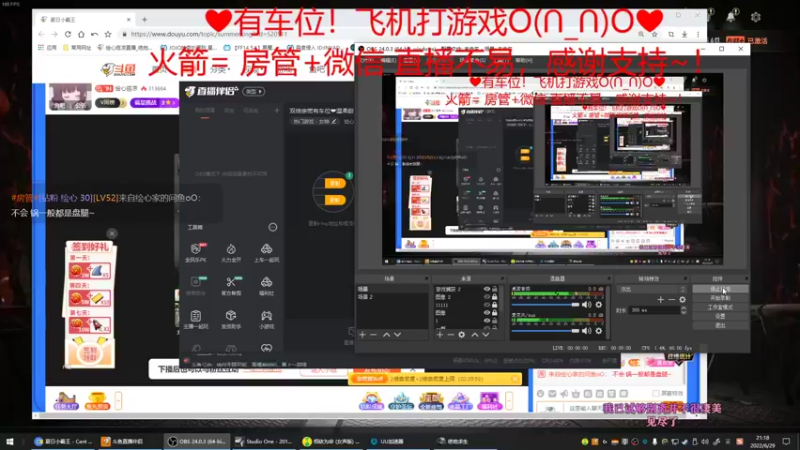Add a new scene in OBS Scenes panel
The width and height of the screenshot is (800, 450).
[x=362, y=335]
